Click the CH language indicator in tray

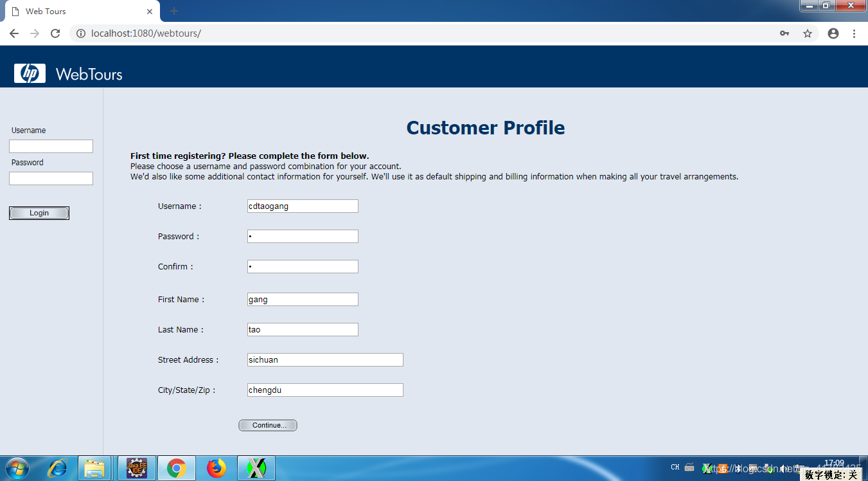pos(675,467)
